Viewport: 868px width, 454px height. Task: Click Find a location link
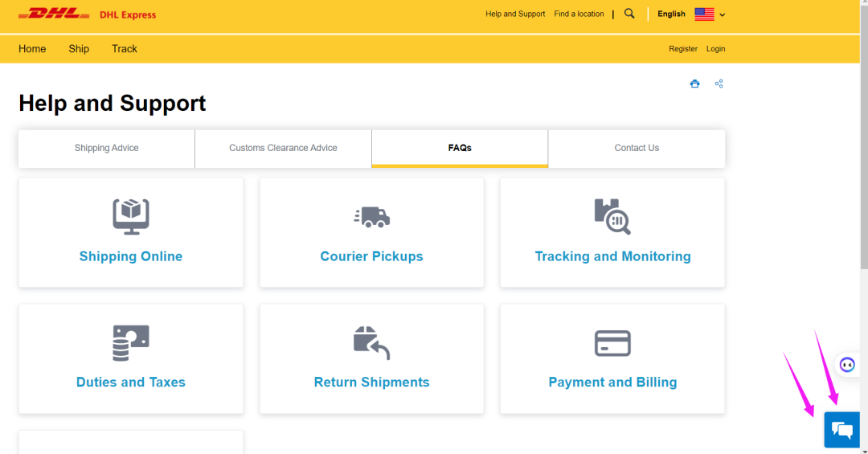click(579, 14)
